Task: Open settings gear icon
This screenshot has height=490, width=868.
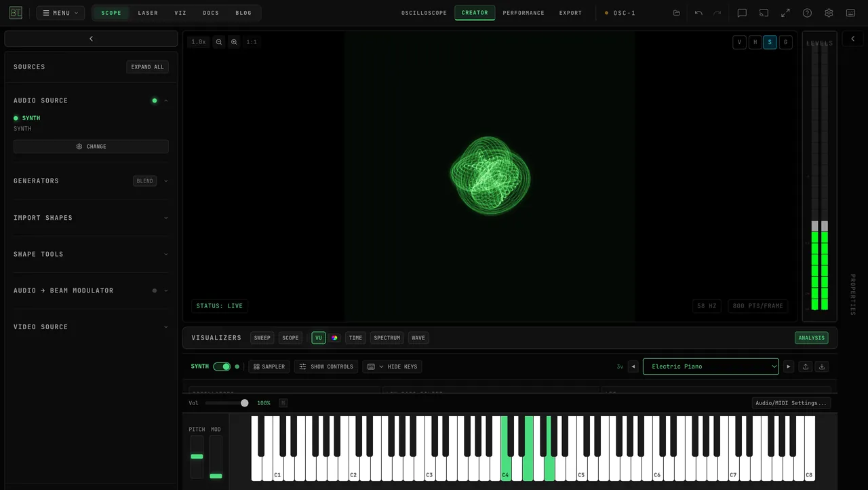Action: pos(829,13)
